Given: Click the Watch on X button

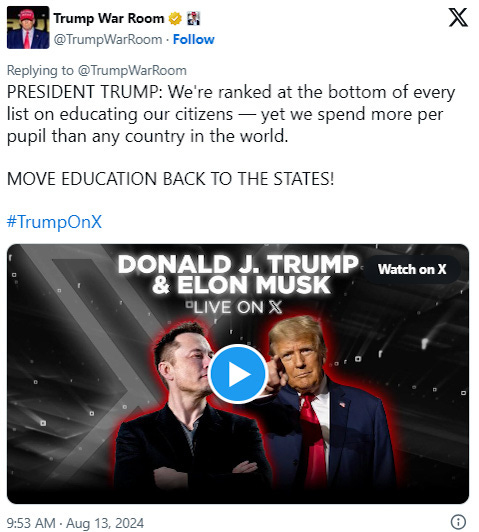Looking at the screenshot, I should coord(412,269).
